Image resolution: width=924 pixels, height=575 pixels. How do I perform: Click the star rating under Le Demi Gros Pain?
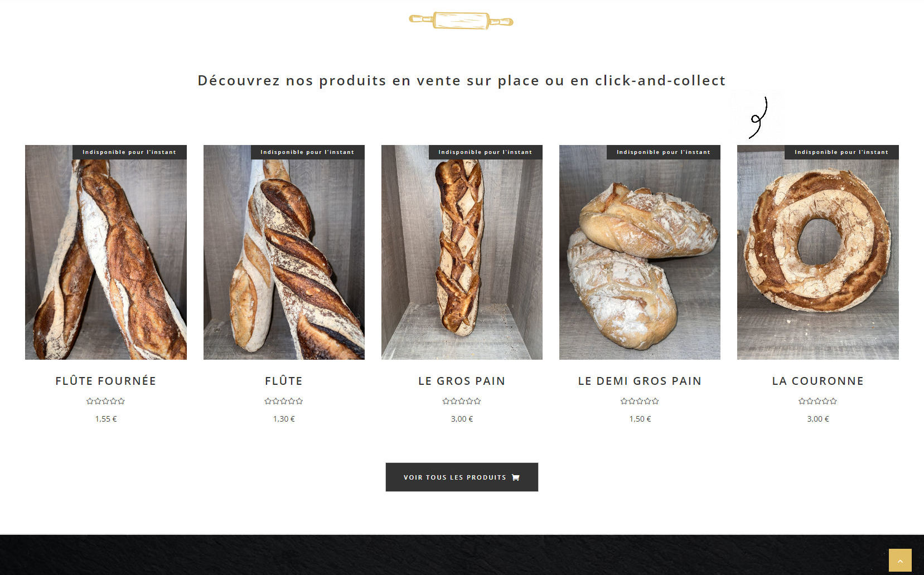tap(640, 401)
